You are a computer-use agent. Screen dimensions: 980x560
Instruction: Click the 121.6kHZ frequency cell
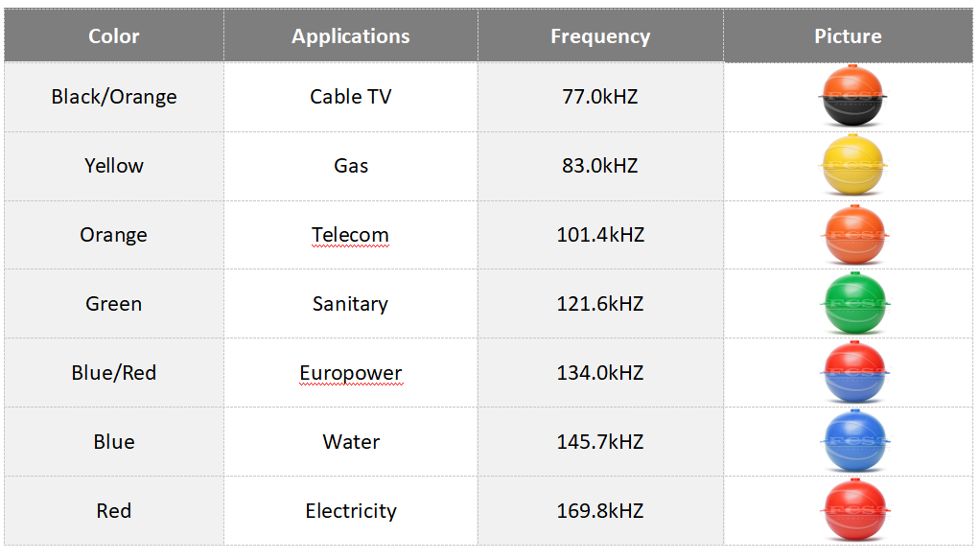pyautogui.click(x=600, y=304)
